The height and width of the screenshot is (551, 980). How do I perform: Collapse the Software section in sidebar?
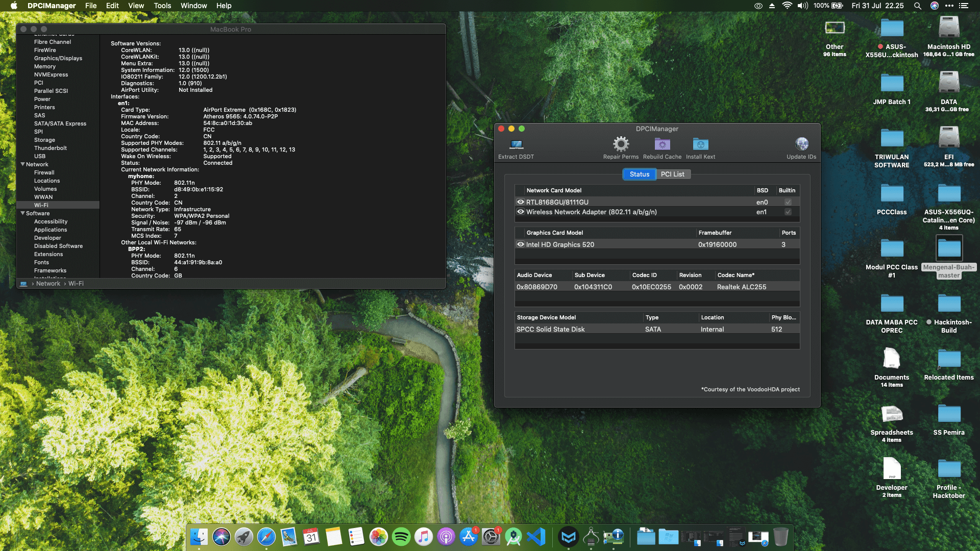pos(22,213)
